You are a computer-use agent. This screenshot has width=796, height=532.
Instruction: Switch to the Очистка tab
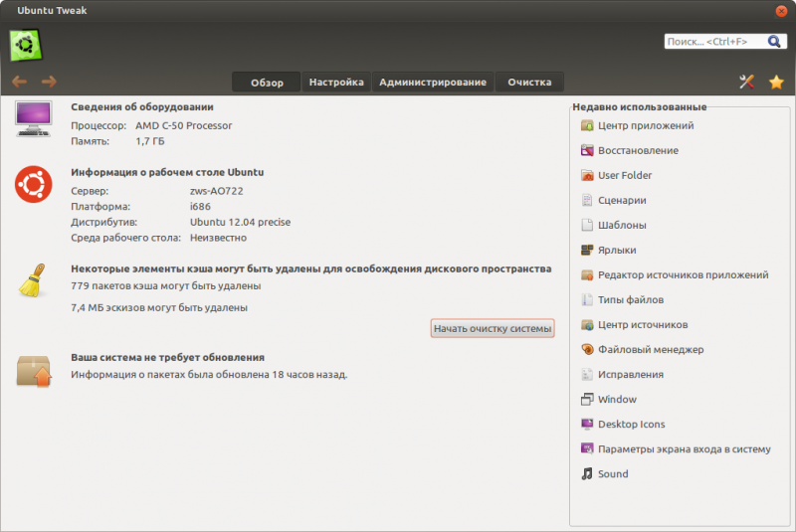click(x=529, y=83)
